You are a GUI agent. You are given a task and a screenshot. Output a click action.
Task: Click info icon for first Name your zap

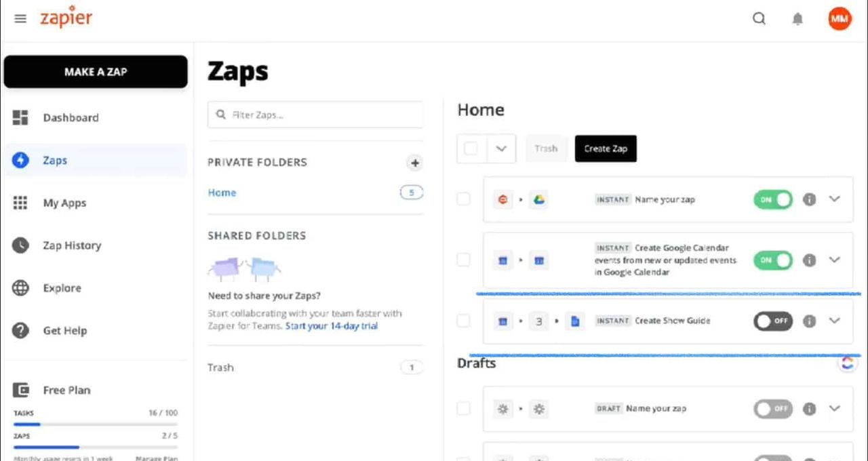point(809,200)
